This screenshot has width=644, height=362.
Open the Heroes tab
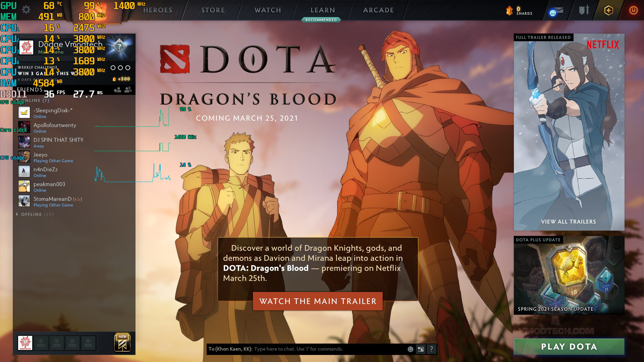[x=158, y=10]
